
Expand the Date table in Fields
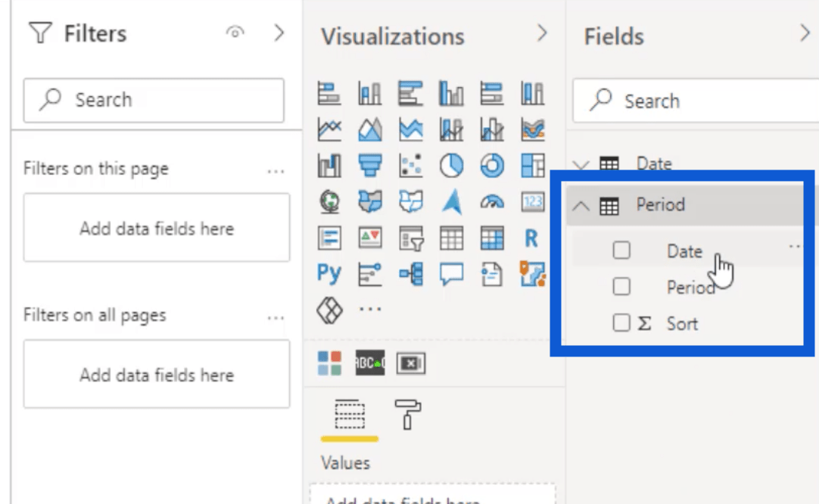[581, 164]
